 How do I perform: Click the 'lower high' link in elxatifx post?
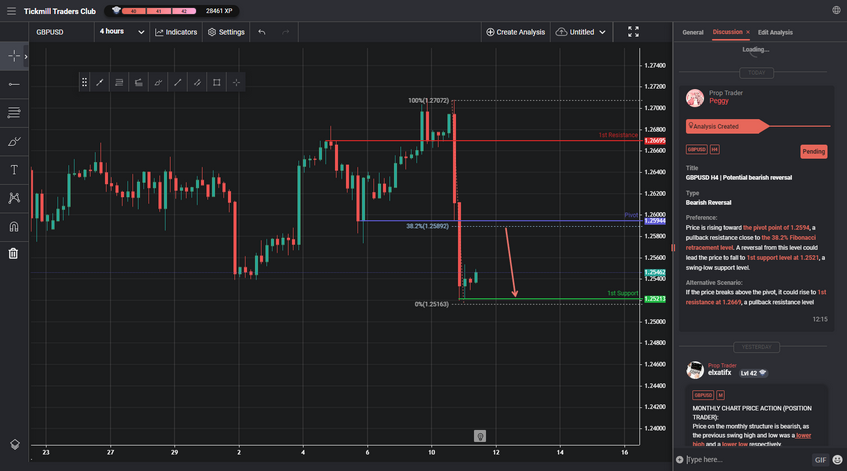tap(751, 440)
